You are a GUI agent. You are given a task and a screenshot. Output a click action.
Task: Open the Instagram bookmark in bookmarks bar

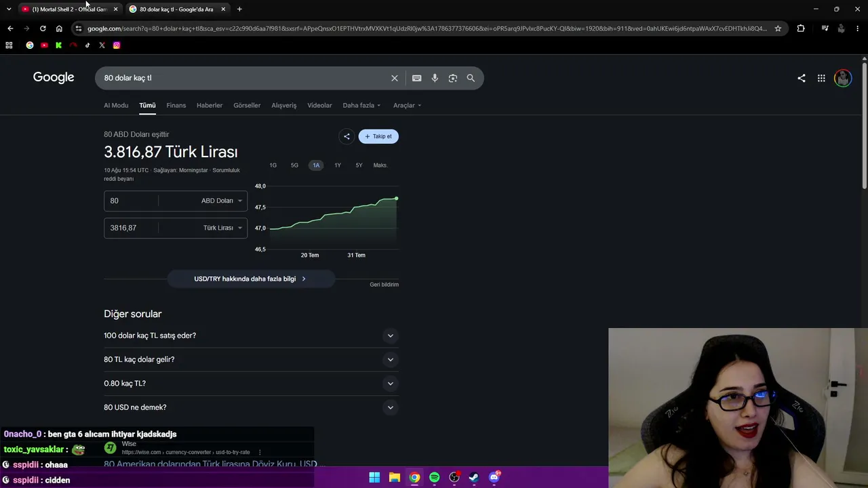117,45
